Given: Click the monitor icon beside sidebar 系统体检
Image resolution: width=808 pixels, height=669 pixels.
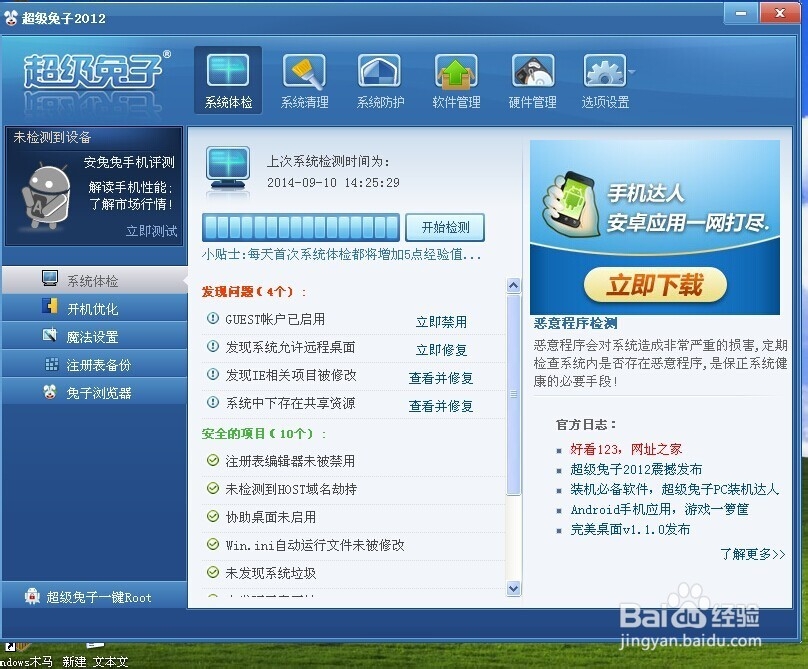Looking at the screenshot, I should click(x=49, y=278).
